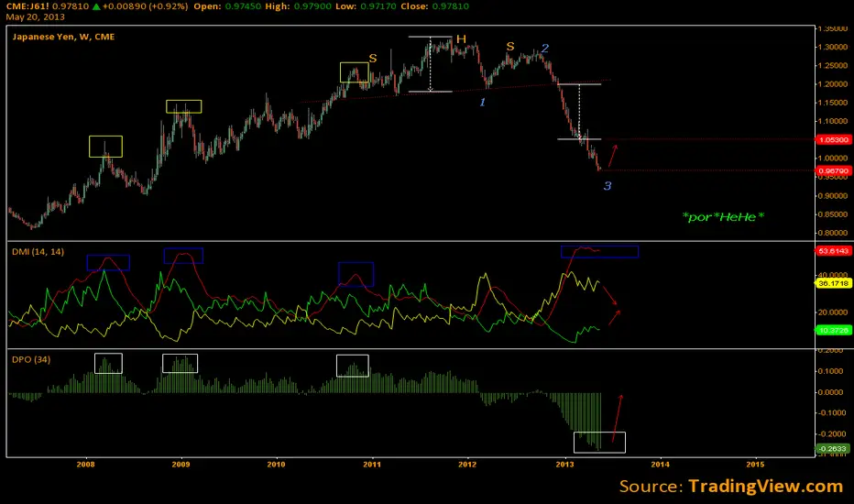Click the red 0.96790 price label
854x504 pixels.
[832, 170]
